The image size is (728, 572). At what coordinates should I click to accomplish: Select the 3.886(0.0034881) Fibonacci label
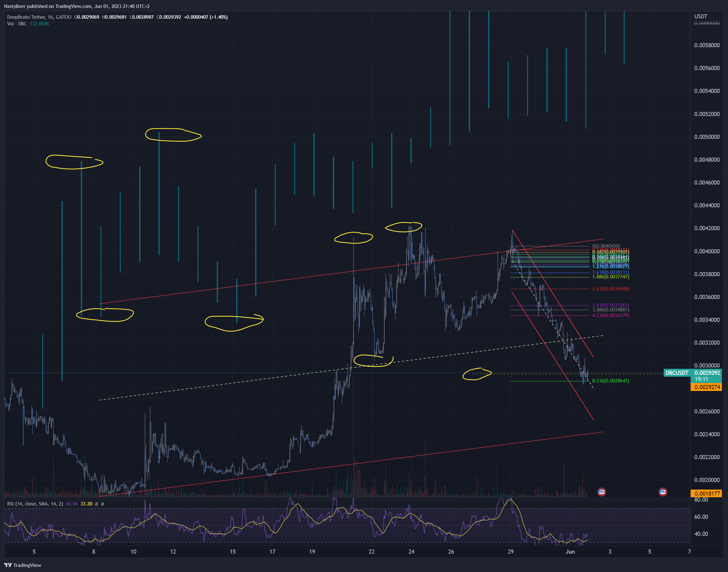610,310
